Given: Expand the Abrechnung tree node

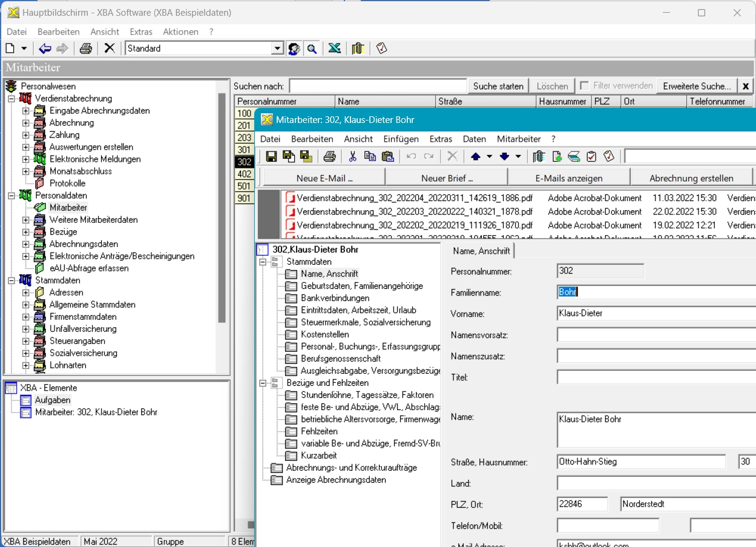Looking at the screenshot, I should [25, 123].
